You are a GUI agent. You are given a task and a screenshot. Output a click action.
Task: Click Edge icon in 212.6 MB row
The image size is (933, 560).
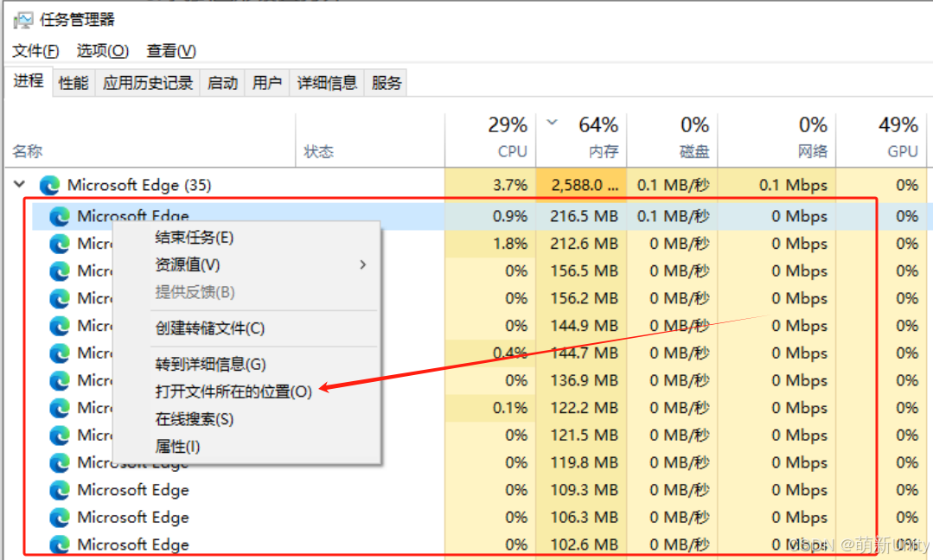tap(60, 244)
